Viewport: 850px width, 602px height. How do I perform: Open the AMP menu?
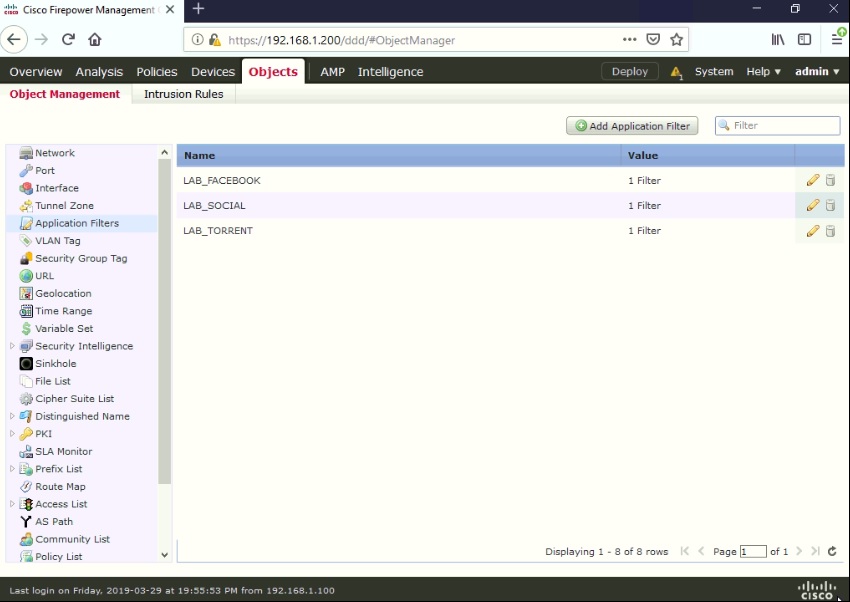[332, 72]
